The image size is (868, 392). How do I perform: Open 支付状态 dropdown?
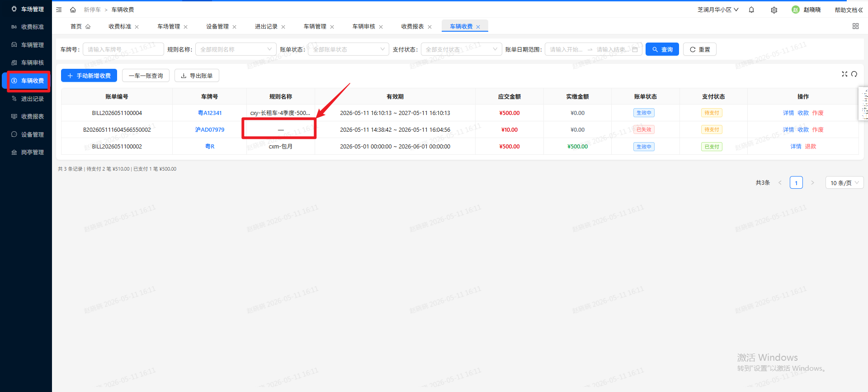pos(462,49)
